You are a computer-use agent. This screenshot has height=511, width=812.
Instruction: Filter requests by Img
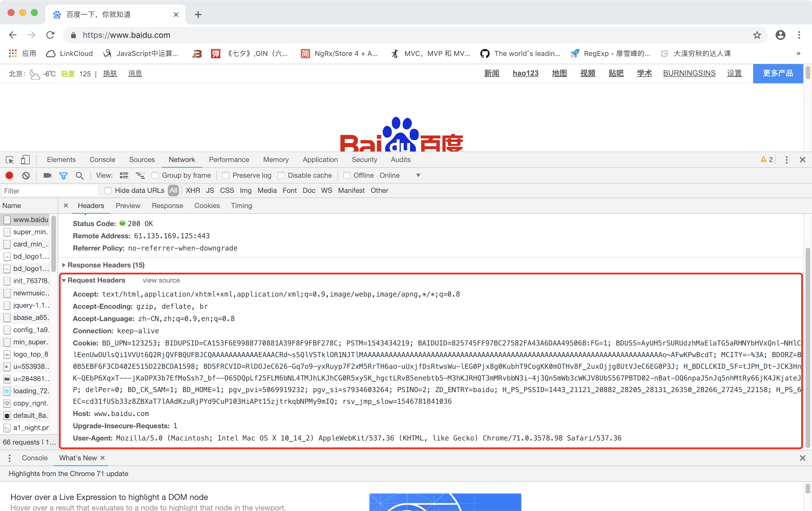(245, 191)
